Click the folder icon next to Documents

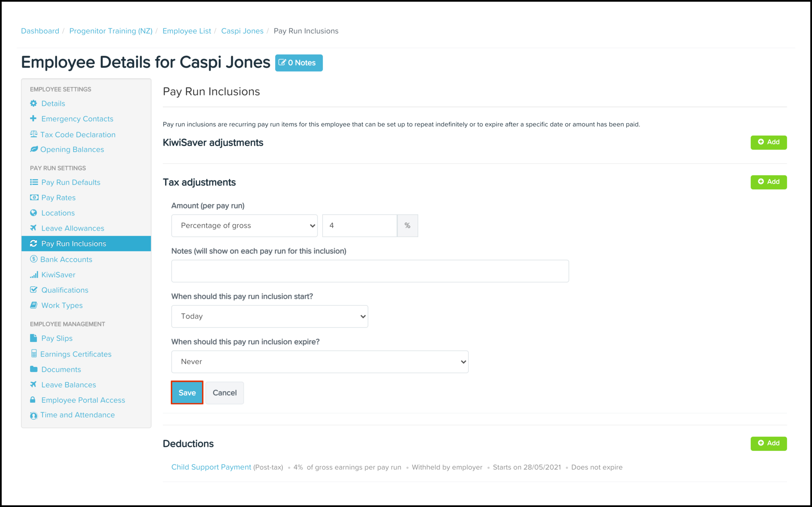[x=33, y=369]
